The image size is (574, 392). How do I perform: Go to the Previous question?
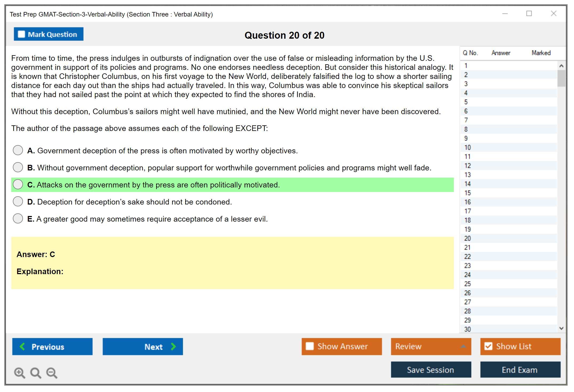pos(52,346)
